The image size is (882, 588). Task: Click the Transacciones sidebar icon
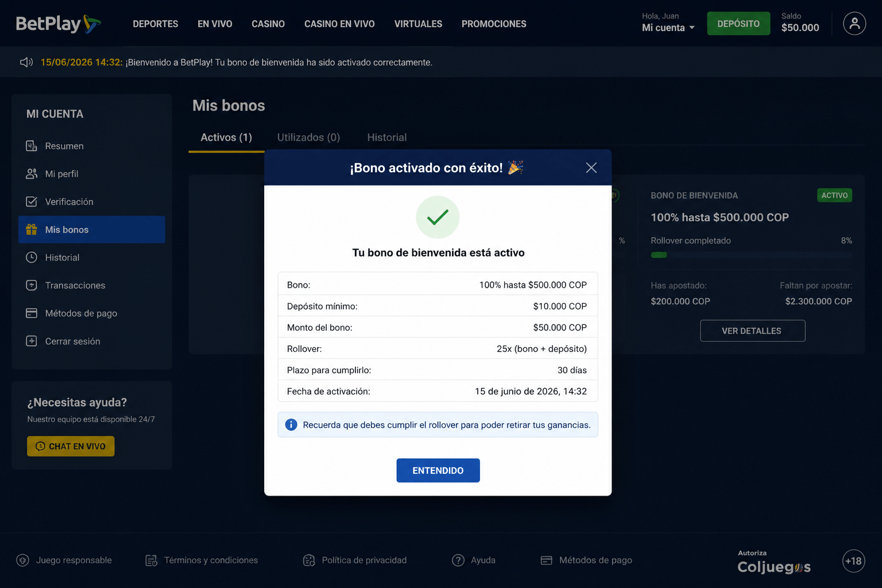click(x=32, y=285)
